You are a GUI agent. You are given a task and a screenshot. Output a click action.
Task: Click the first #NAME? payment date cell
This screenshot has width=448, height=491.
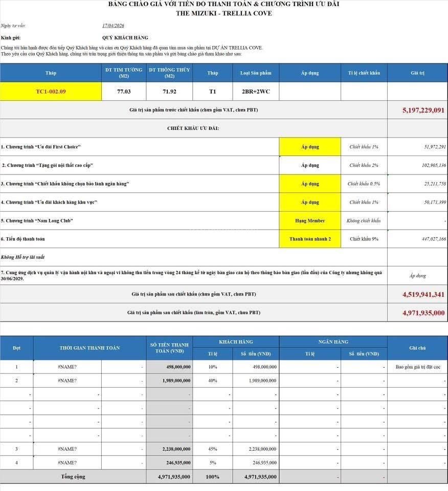pyautogui.click(x=68, y=367)
